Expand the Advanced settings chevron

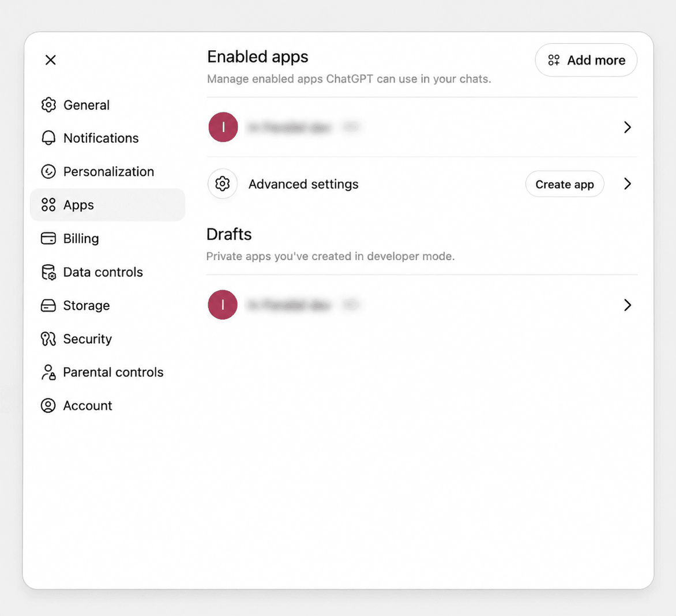pyautogui.click(x=628, y=184)
